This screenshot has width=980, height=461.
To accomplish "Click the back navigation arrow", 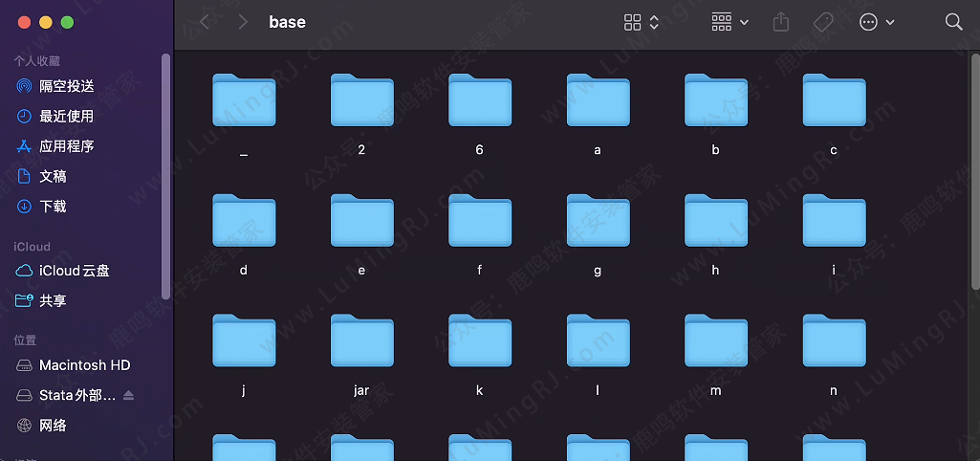I will (205, 22).
